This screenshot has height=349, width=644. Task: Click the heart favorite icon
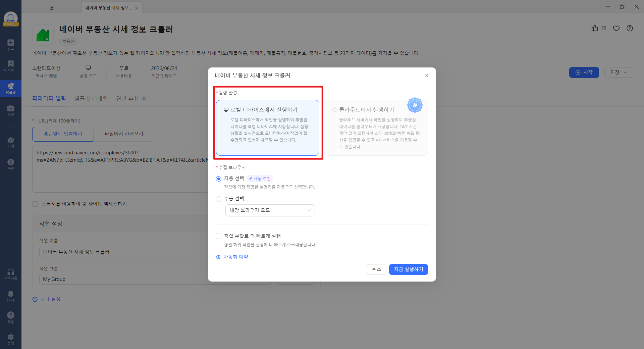coord(616,28)
